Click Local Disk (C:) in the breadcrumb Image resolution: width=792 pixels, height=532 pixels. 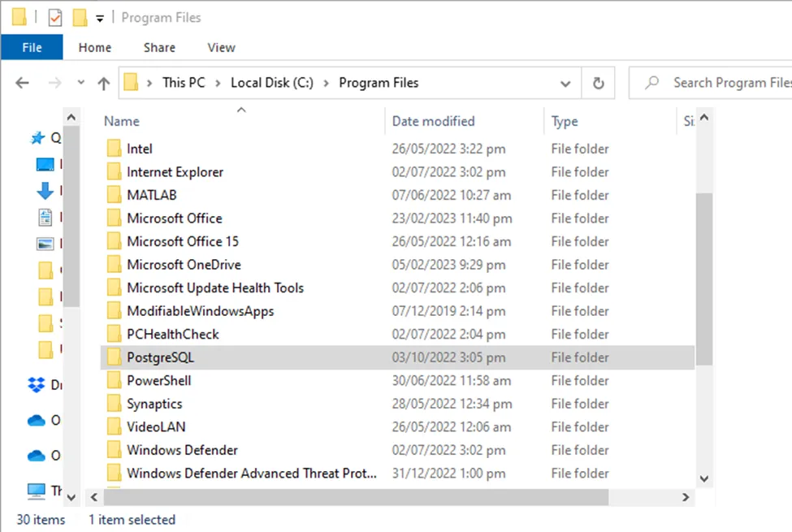271,83
